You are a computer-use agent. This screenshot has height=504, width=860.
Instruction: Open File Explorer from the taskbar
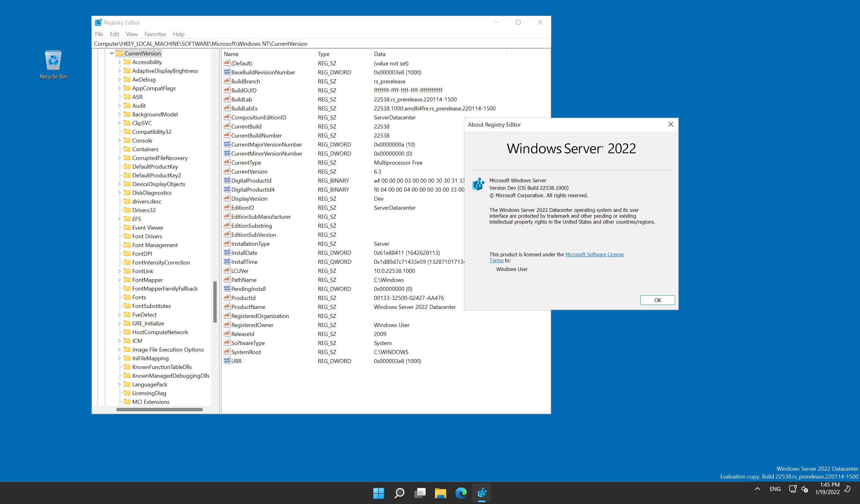[441, 493]
